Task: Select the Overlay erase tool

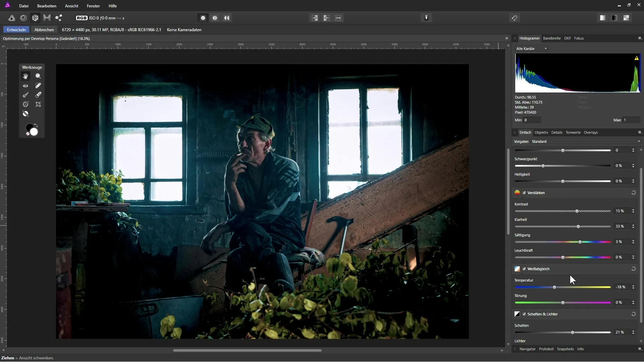Action: tap(38, 95)
